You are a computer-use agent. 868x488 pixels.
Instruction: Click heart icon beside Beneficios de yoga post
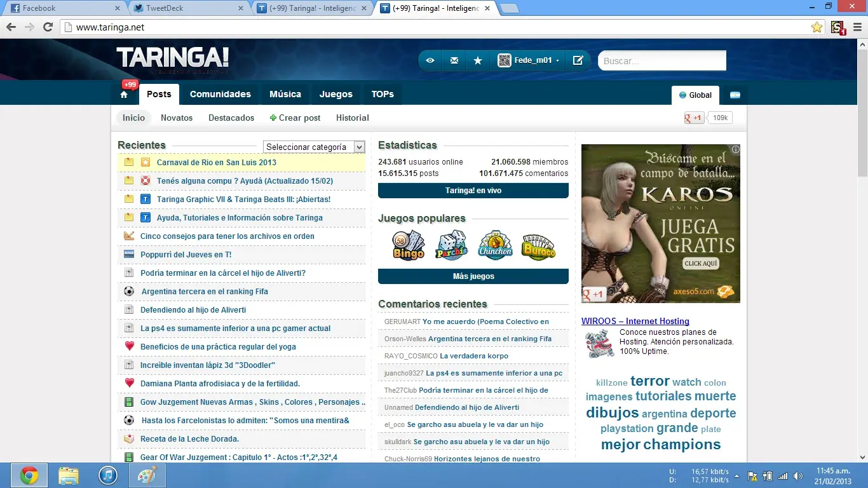(129, 346)
